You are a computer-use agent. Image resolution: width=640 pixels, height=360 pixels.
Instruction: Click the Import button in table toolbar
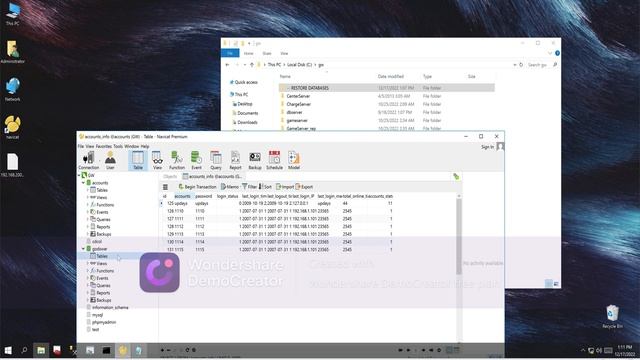[x=285, y=187]
